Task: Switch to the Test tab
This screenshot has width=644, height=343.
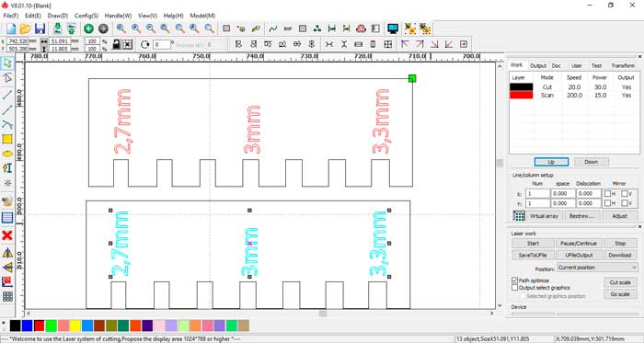Action: (596, 65)
